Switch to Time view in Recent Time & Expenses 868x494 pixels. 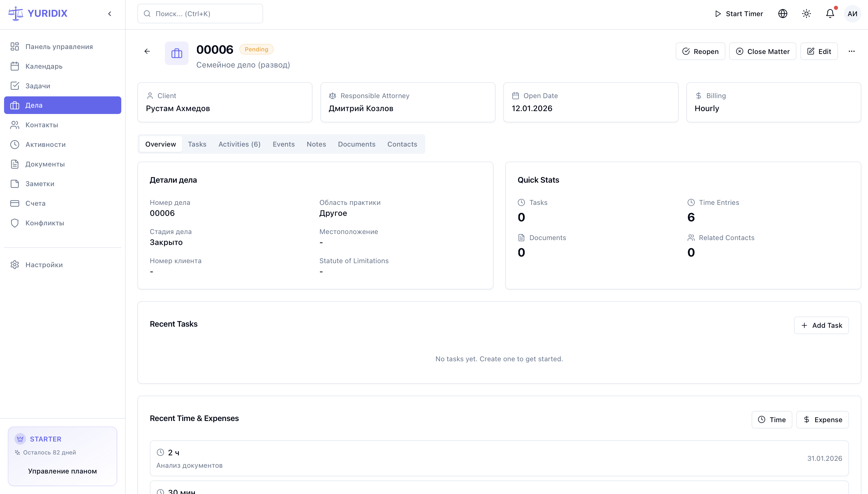[771, 419]
